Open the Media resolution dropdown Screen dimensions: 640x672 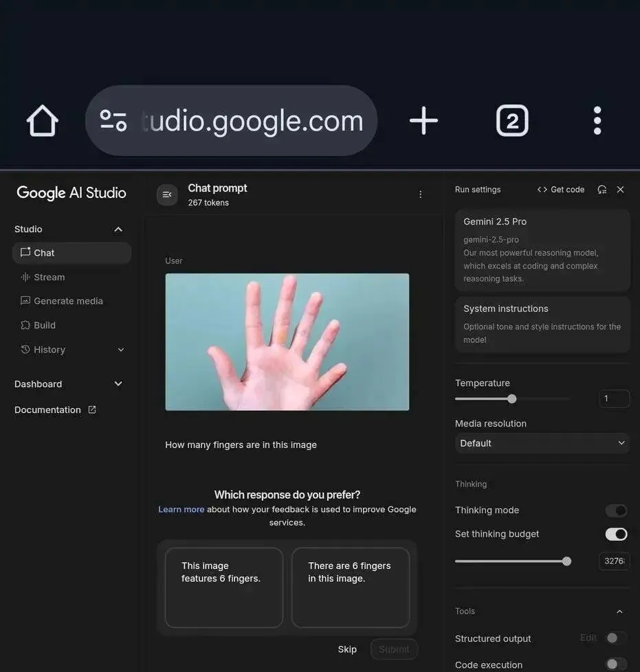click(542, 443)
